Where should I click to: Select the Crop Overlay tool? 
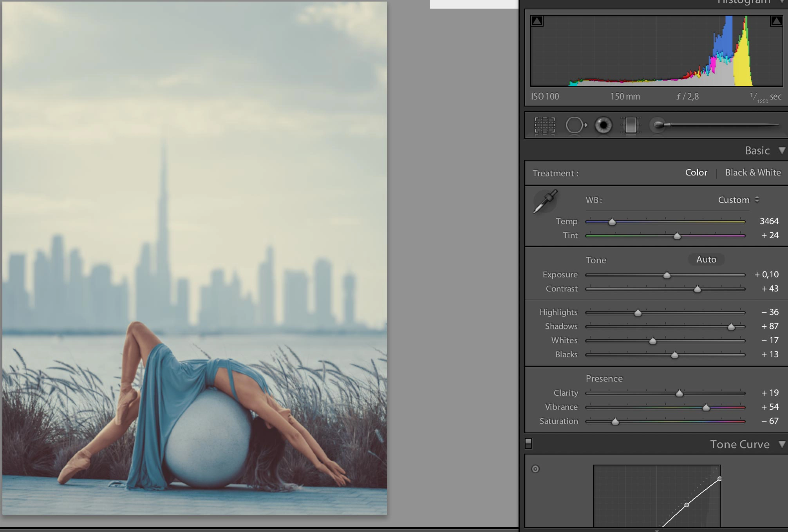[x=544, y=125]
